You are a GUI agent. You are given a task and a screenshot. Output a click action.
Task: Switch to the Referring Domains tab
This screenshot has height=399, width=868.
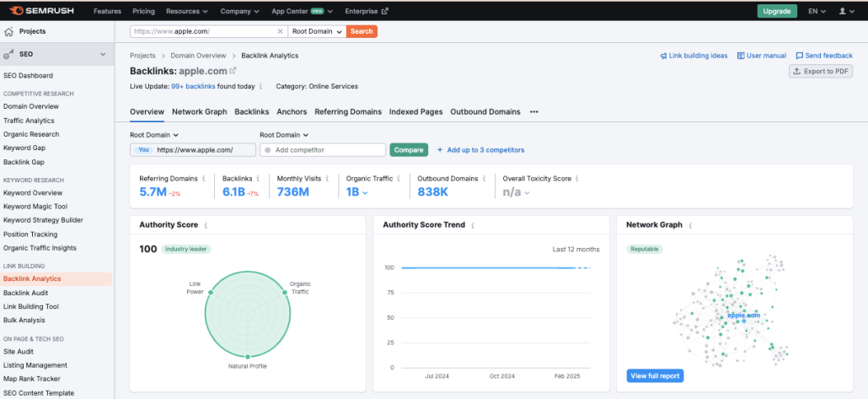tap(348, 112)
